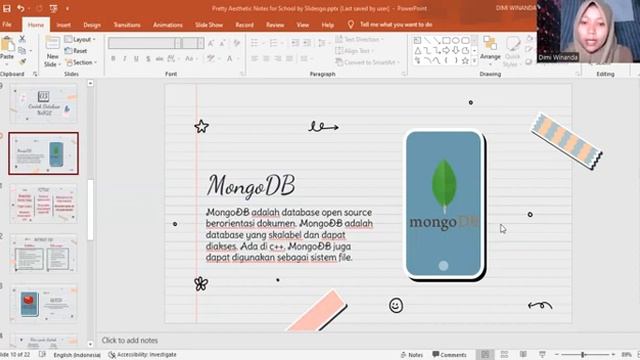Select the right arrow shape in gallery
The image size is (640, 360).
point(446,51)
